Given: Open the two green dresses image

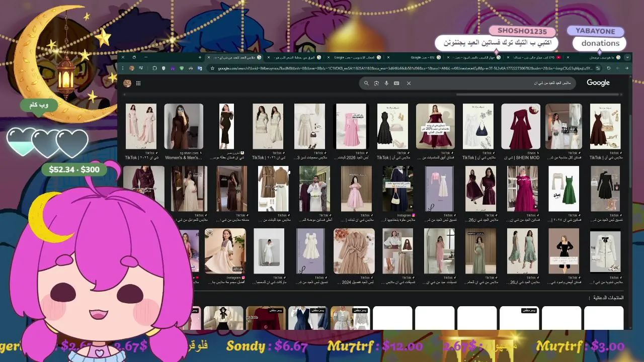Looking at the screenshot, I should click(x=522, y=251).
